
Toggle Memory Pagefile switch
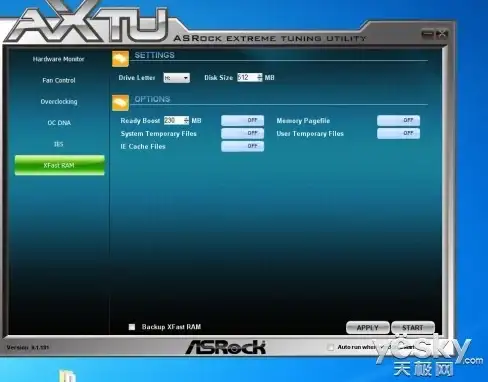tap(398, 120)
